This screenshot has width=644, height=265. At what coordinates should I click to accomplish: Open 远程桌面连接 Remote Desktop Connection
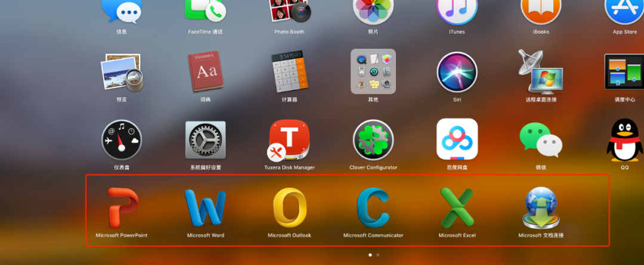pyautogui.click(x=541, y=72)
